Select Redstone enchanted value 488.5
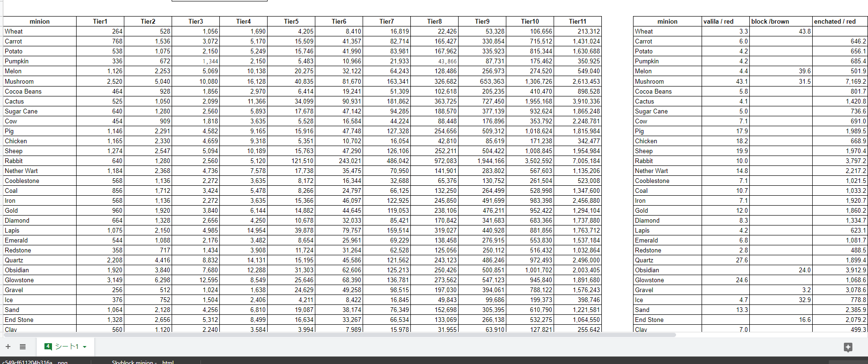868x364 pixels. [x=840, y=250]
